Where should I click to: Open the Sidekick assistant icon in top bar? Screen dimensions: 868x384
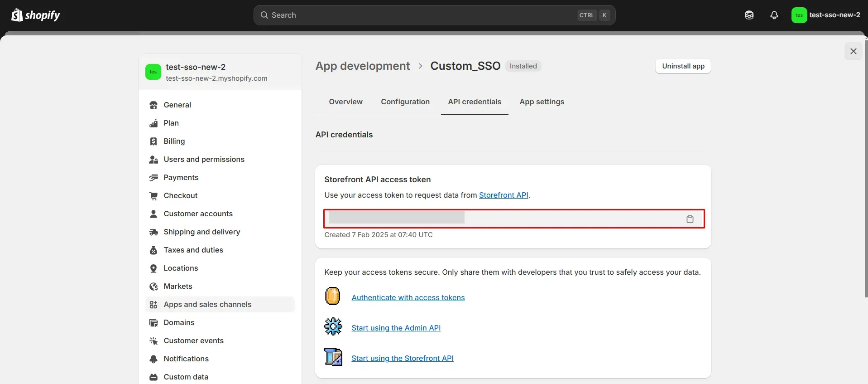[749, 15]
